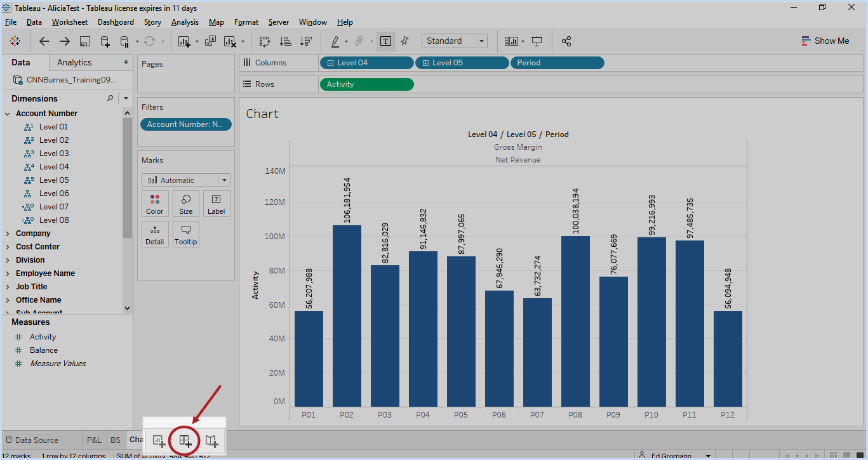Select the Balance measure
The width and height of the screenshot is (868, 460).
[x=43, y=350]
